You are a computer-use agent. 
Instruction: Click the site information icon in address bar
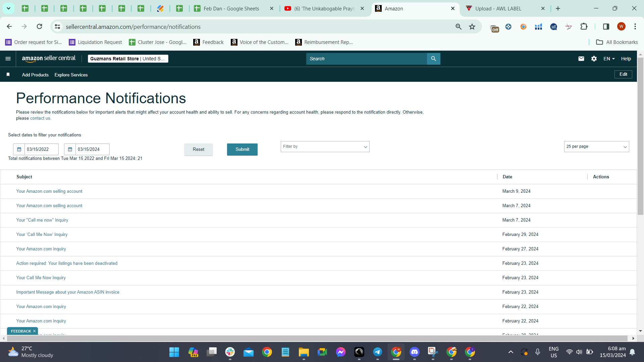[58, 26]
